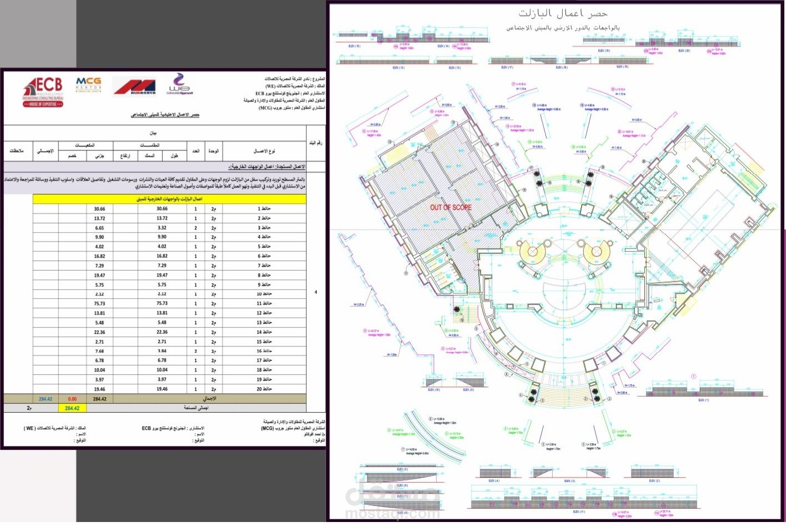This screenshot has width=786, height=532.
Task: Select the row label حائط 1
Action: pyautogui.click(x=264, y=209)
